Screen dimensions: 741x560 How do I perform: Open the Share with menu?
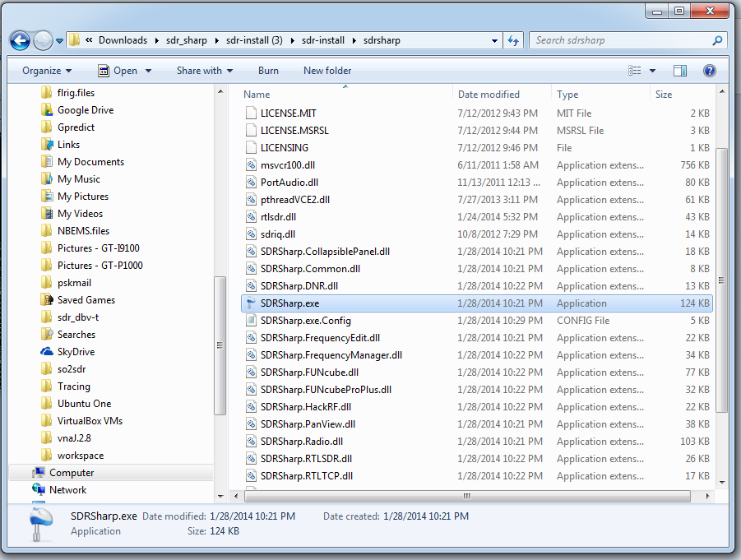205,71
